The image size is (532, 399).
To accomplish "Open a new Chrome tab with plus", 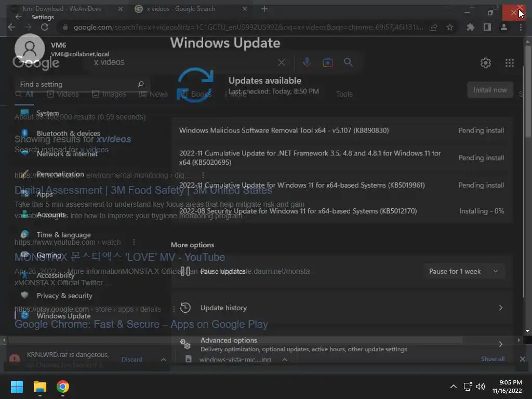I will pos(264,9).
